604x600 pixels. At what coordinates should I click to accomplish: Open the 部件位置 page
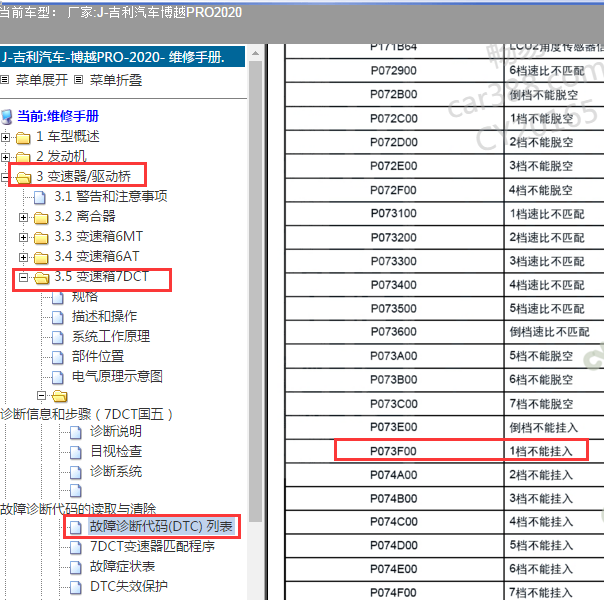coord(98,357)
